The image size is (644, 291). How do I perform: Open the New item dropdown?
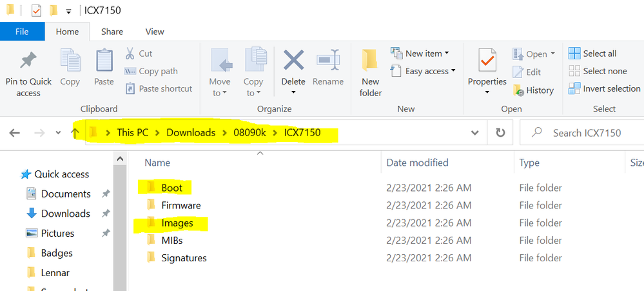pos(419,54)
